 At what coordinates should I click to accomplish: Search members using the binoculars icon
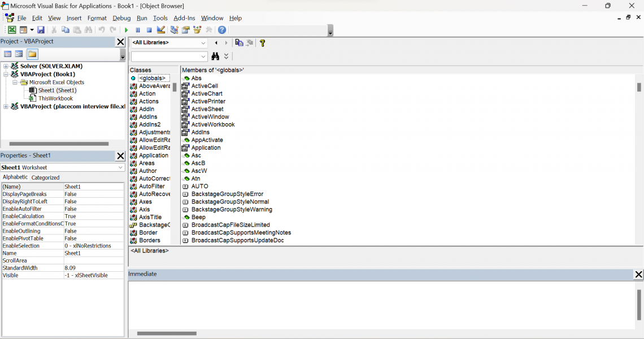216,56
